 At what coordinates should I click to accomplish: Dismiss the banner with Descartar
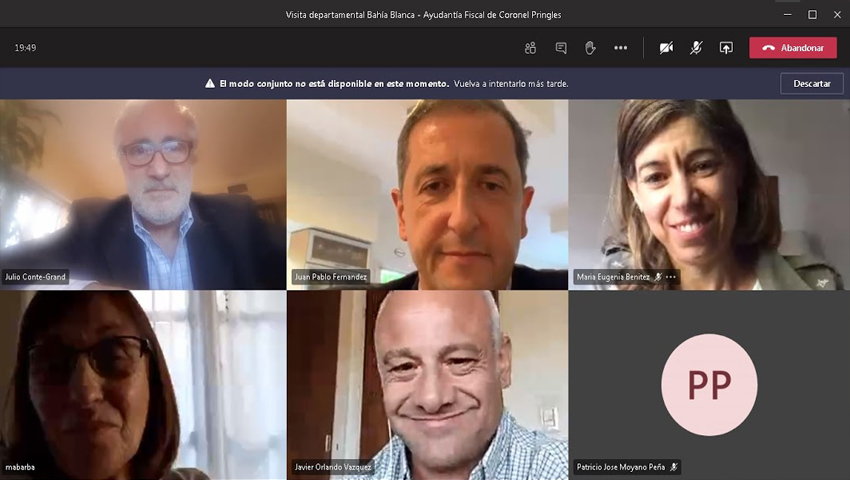pos(812,84)
